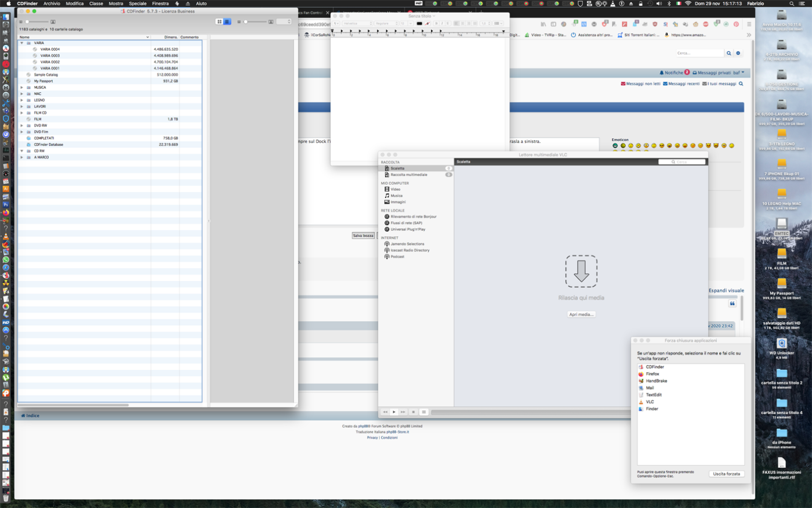Select Scaletta in VLC sidebar
812x508 pixels.
(x=416, y=168)
